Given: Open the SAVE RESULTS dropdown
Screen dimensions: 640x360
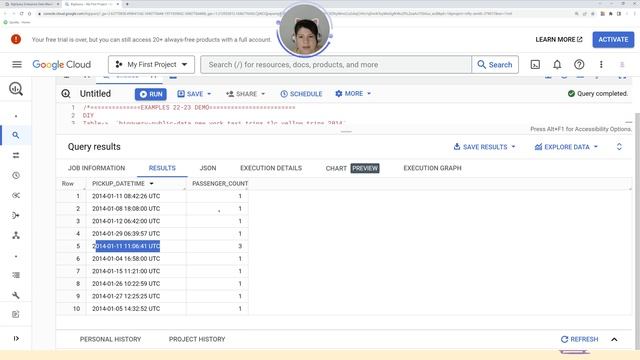Looking at the screenshot, I should tap(484, 147).
